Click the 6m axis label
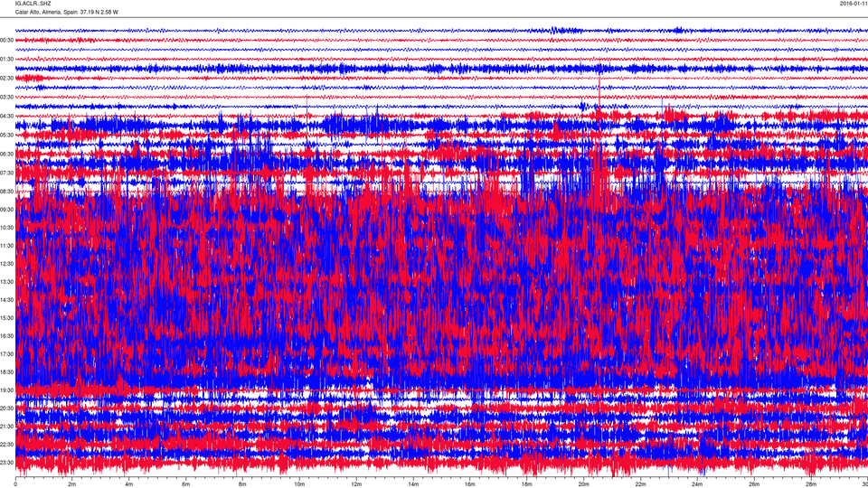868x488 pixels. point(186,484)
